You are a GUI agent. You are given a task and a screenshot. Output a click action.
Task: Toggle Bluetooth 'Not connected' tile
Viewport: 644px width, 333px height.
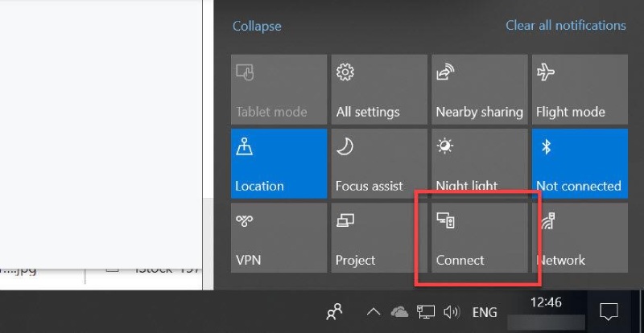point(580,163)
